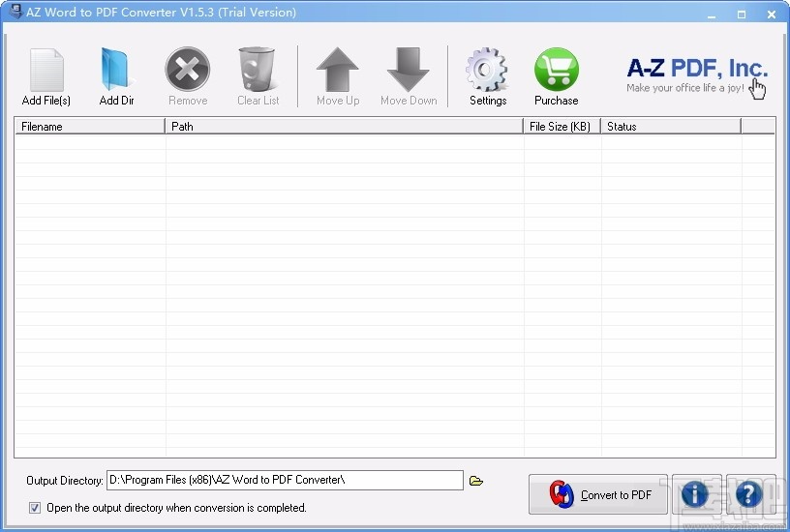Open Settings via the gear icon

point(487,70)
